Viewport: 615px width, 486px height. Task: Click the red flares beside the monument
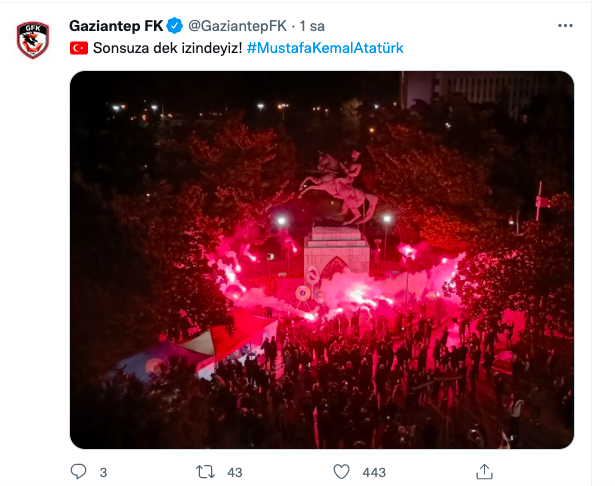click(x=235, y=271)
